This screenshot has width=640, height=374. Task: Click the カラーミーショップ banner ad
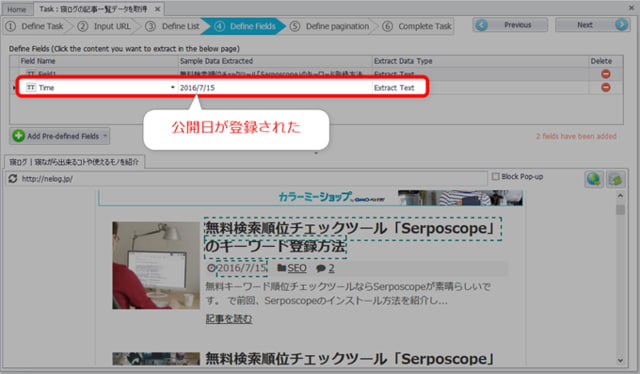pos(311,198)
